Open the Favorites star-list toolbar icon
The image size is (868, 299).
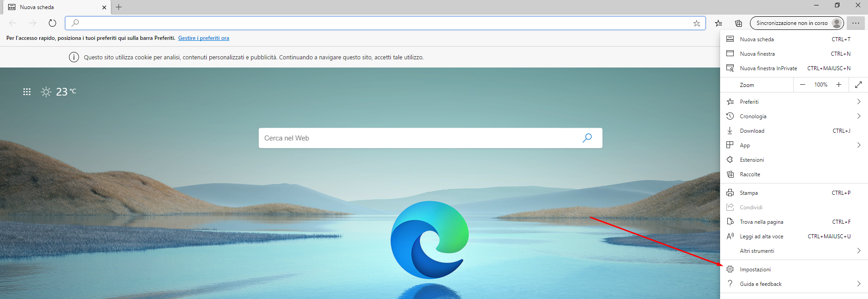718,23
